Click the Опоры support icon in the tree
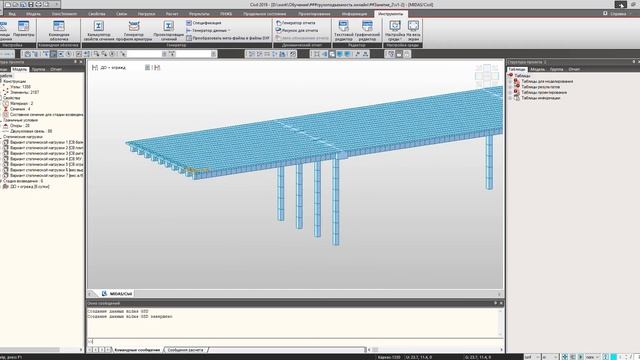Screen dimensions: 640x360 tap(6, 126)
